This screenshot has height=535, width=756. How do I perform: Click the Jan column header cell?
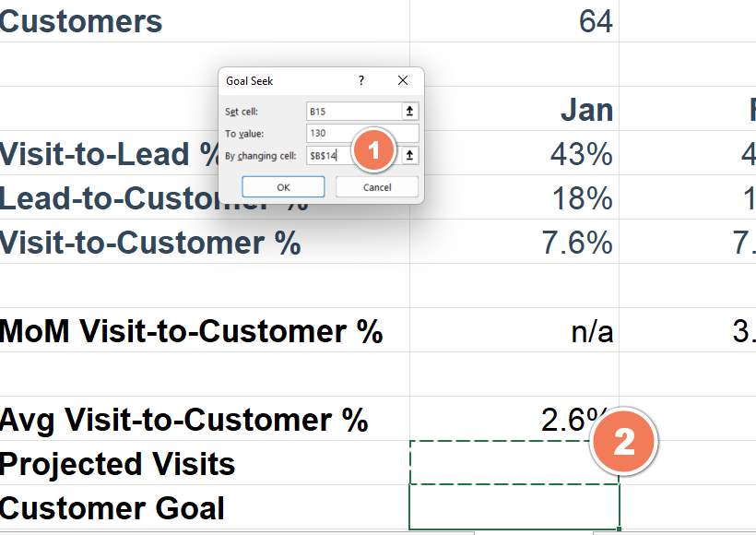pyautogui.click(x=514, y=109)
